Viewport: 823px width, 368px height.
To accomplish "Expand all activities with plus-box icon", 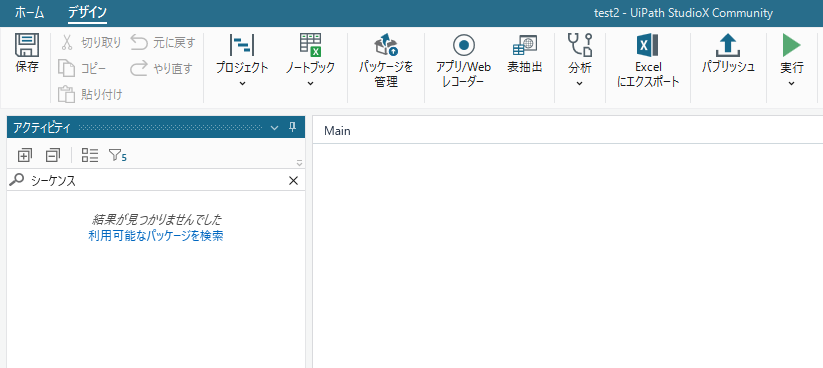I will (x=24, y=155).
